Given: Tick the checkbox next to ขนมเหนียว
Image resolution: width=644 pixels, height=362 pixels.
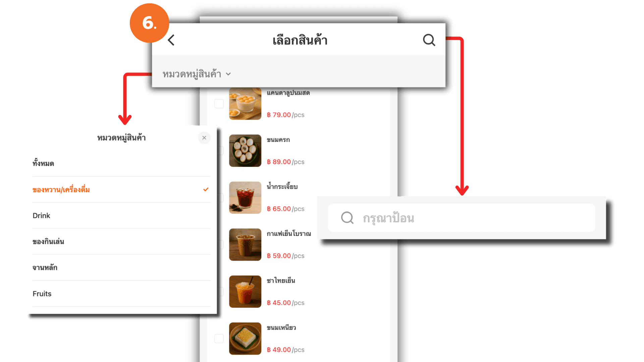Looking at the screenshot, I should click(219, 339).
